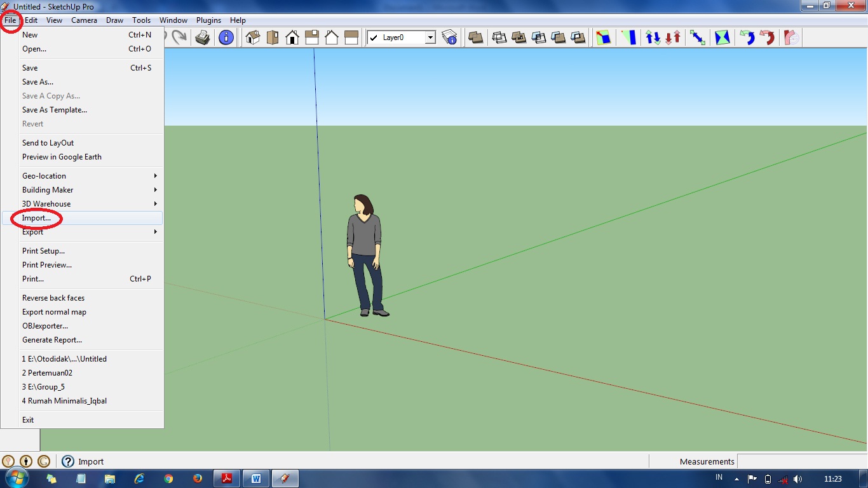
Task: Choose Exit from the File menu
Action: click(x=82, y=420)
